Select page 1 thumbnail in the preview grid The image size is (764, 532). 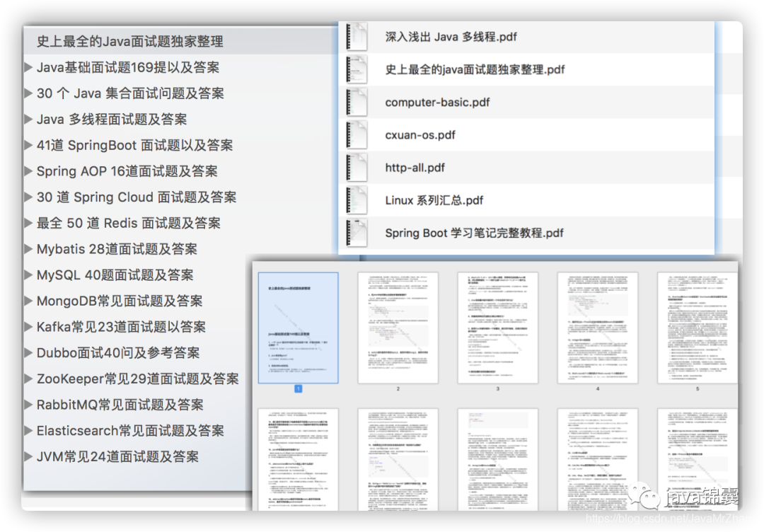[x=299, y=328]
